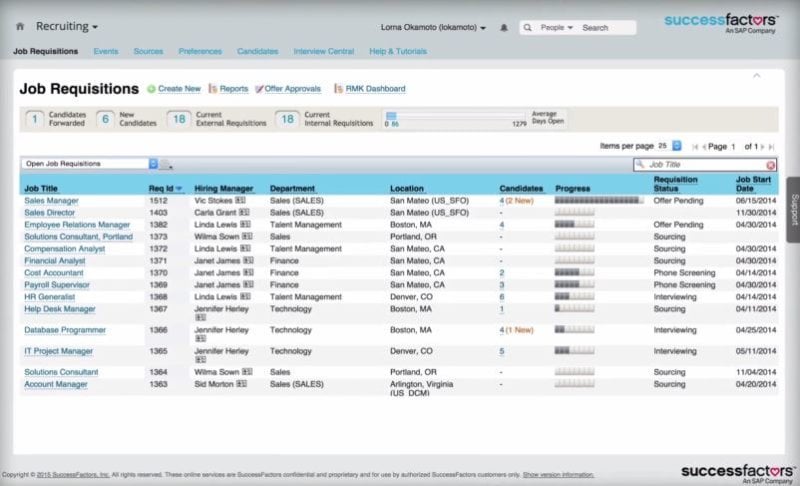
Task: Open the Interview Central tab
Action: pos(323,52)
